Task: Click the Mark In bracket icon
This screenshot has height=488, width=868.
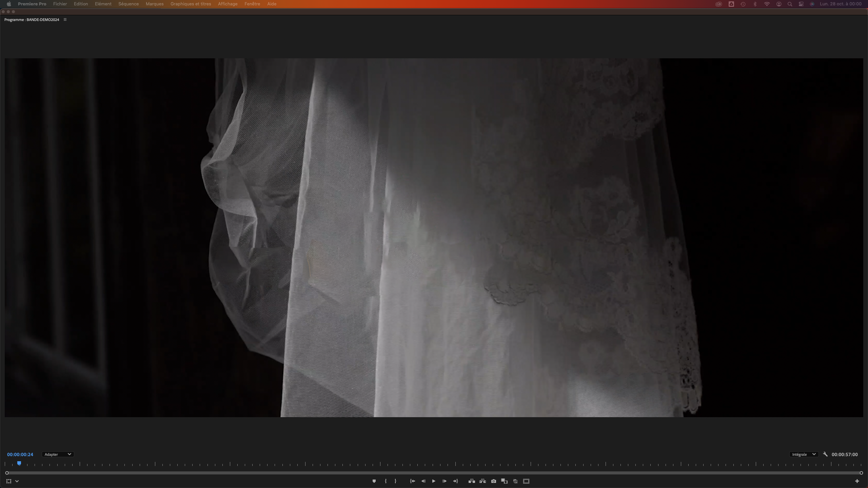Action: pos(386,481)
